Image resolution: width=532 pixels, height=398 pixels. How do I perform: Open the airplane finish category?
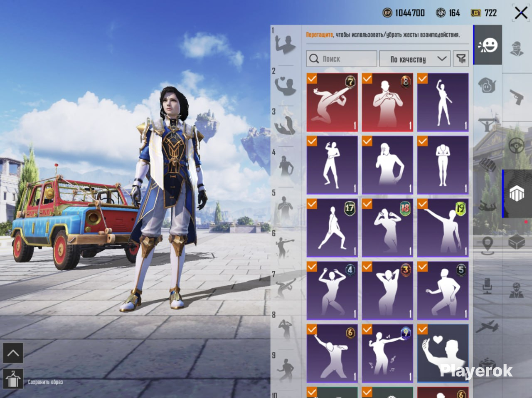coord(488,327)
